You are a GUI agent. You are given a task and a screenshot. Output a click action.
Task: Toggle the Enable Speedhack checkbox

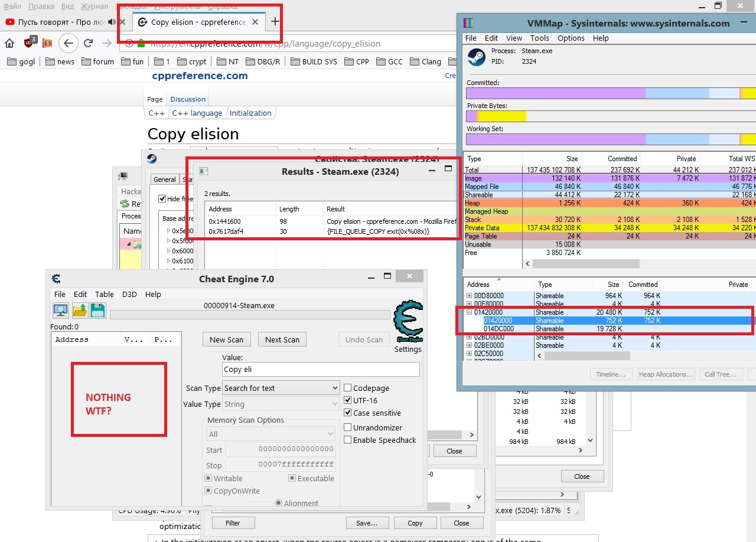tap(348, 440)
